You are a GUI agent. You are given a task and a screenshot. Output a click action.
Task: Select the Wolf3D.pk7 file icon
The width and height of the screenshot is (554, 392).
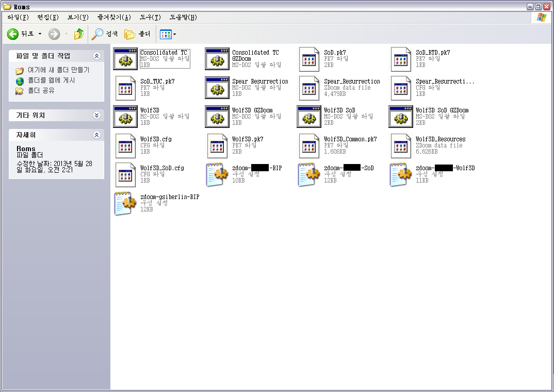click(217, 146)
